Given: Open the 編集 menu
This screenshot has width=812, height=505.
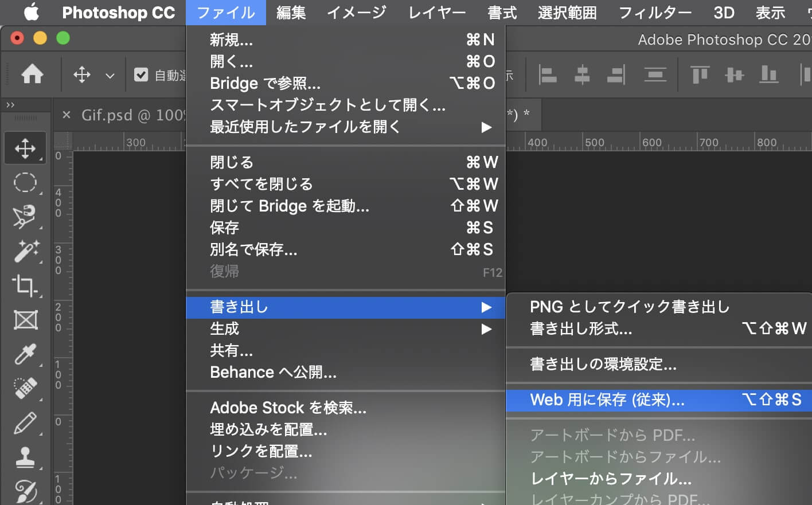Looking at the screenshot, I should point(291,12).
